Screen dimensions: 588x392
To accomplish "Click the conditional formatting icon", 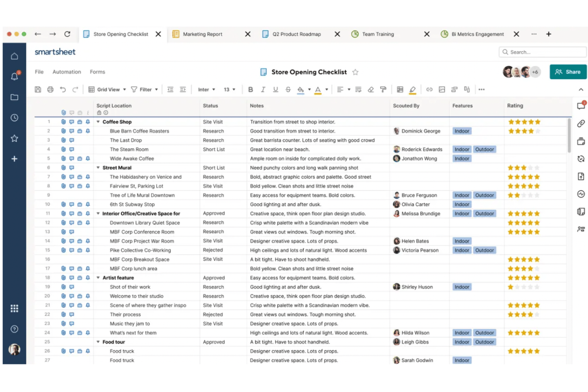I will pyautogui.click(x=400, y=89).
